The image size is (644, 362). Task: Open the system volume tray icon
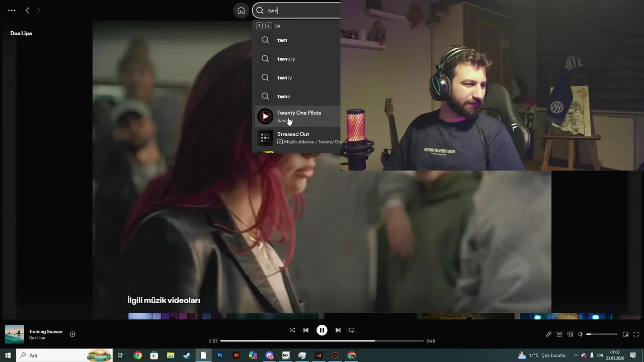coord(600,355)
